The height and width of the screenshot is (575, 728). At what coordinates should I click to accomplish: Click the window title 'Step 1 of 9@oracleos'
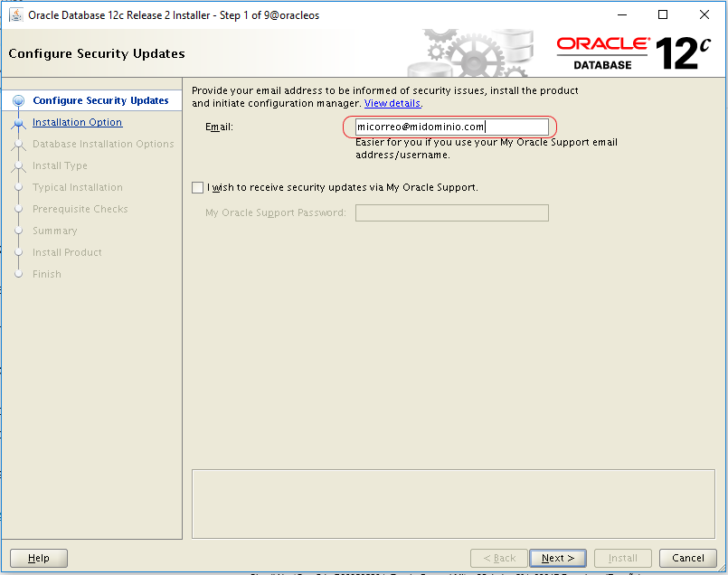[x=269, y=15]
